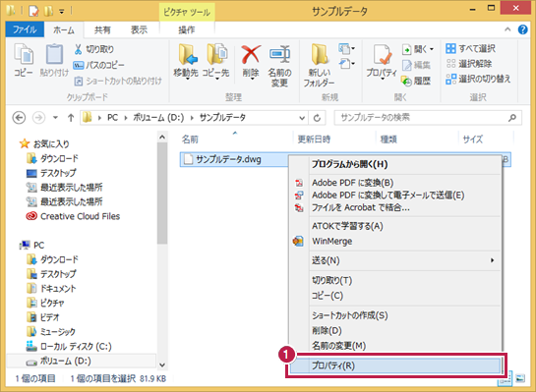Select Local Disk (C:) in sidebar

[x=69, y=347]
